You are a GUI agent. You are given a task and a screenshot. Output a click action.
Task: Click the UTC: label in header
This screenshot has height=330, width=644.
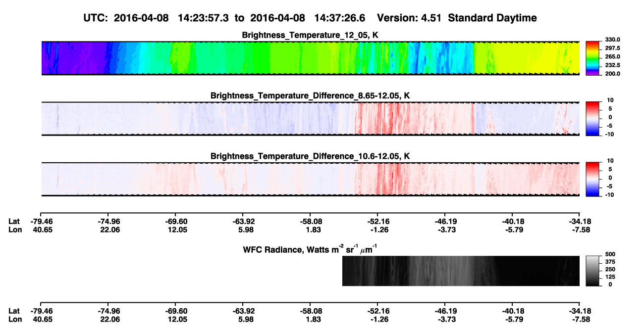(96, 18)
